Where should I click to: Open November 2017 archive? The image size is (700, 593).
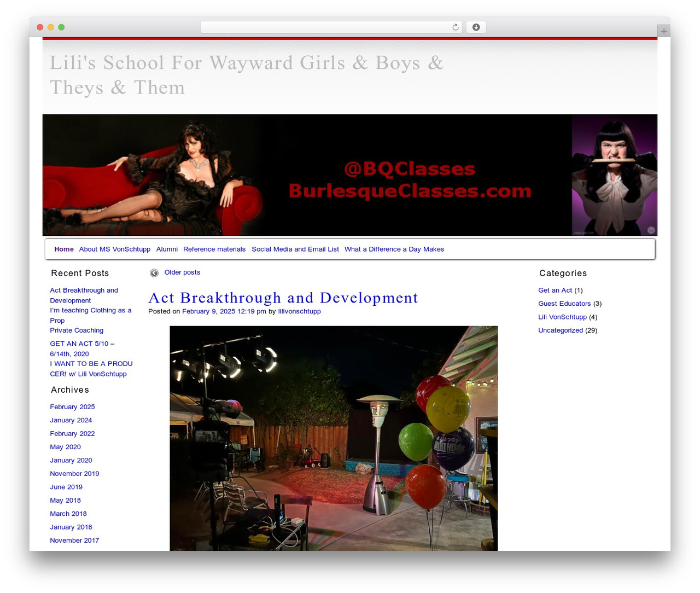[x=74, y=540]
